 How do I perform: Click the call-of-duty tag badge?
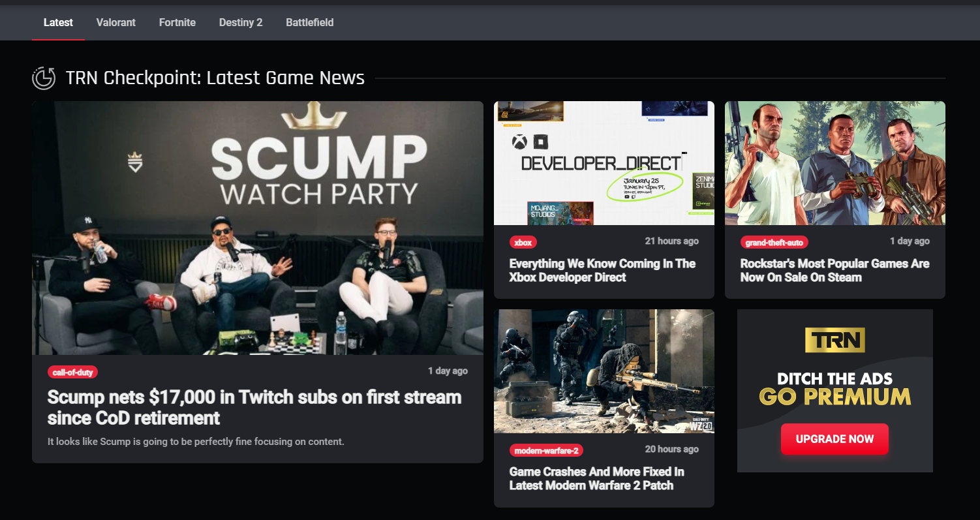coord(72,373)
